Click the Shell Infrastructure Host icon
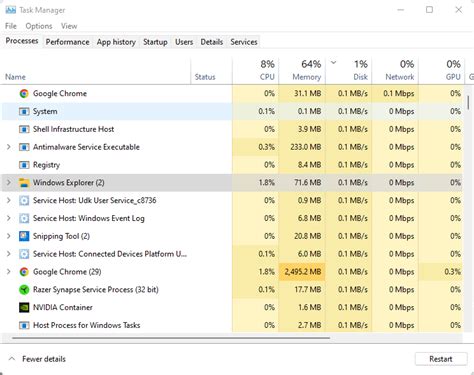This screenshot has height=375, width=474. (x=24, y=129)
